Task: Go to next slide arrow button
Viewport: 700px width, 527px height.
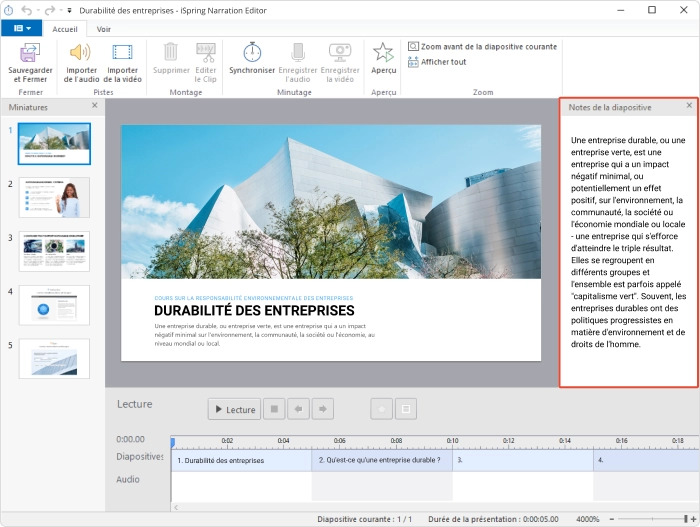Action: coord(323,409)
